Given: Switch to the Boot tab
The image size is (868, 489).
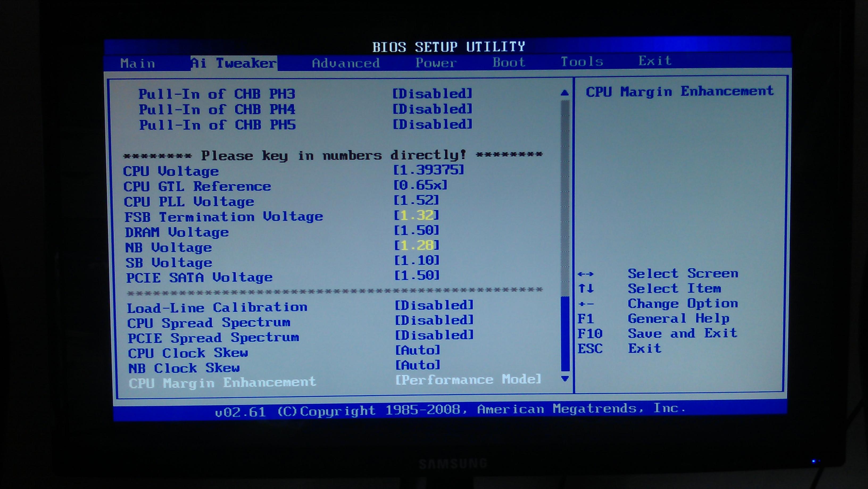Looking at the screenshot, I should (509, 62).
